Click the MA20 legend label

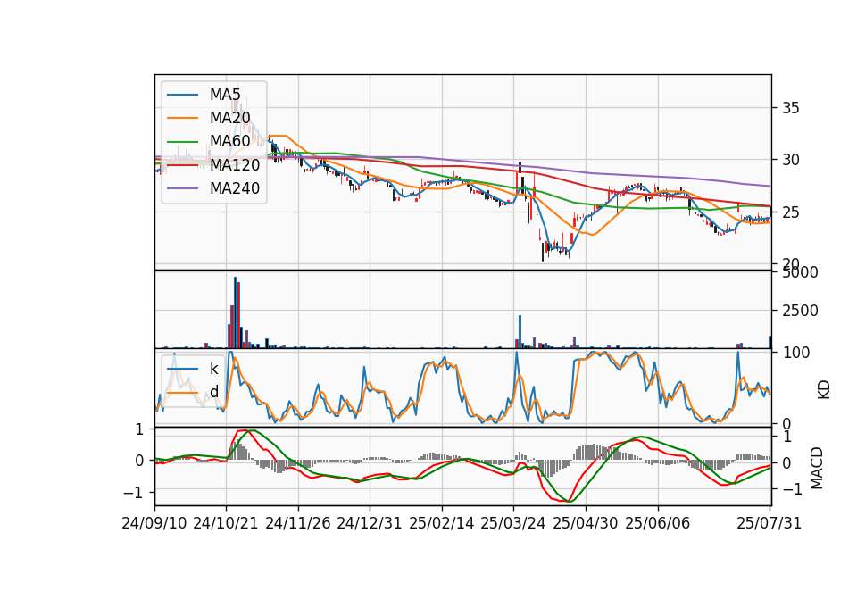pyautogui.click(x=230, y=118)
